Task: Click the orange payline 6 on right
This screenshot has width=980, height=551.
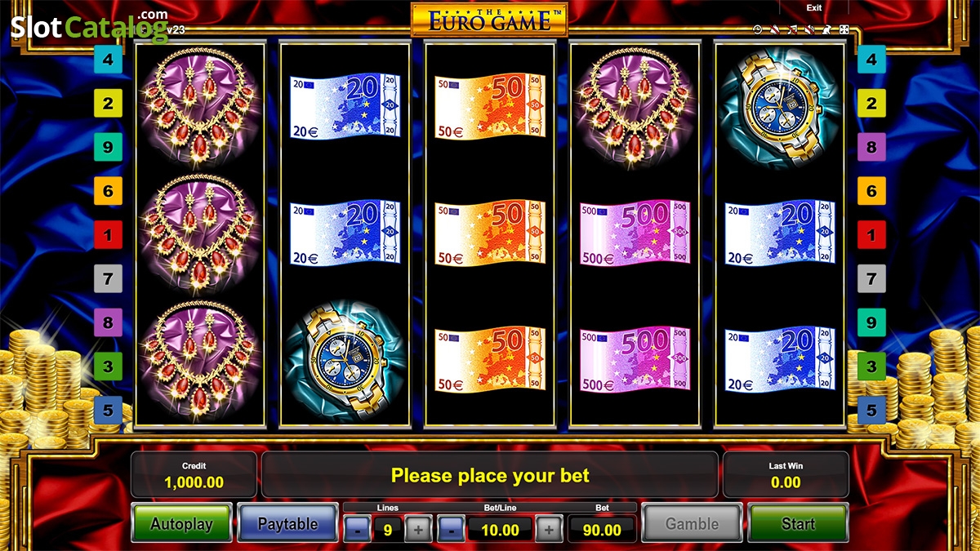Action: 871,191
